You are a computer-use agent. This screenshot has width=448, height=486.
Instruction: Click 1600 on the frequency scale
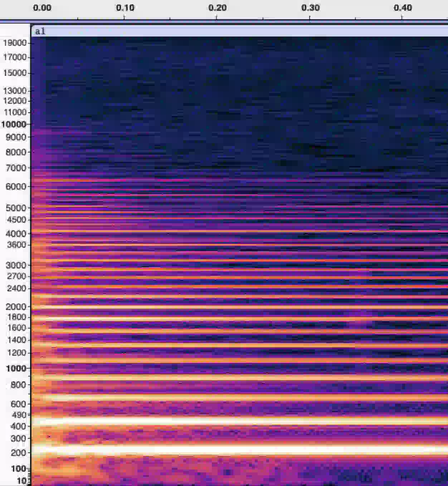pyautogui.click(x=16, y=328)
